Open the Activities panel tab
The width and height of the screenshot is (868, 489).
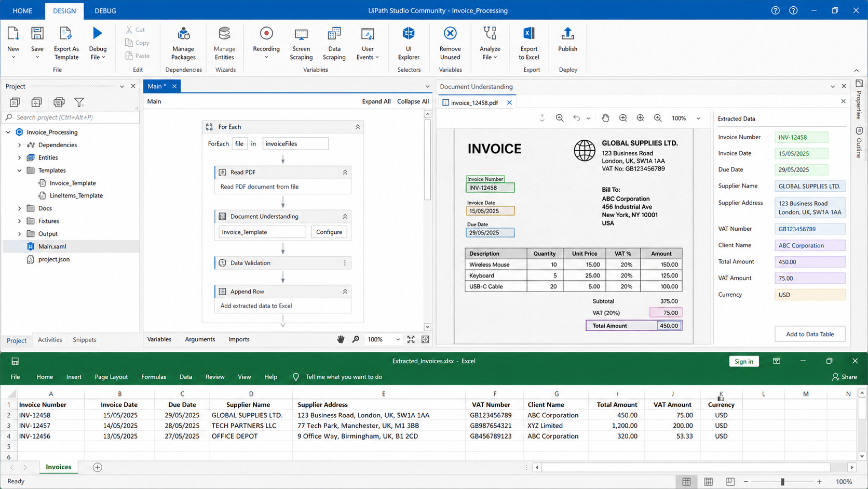(50, 340)
